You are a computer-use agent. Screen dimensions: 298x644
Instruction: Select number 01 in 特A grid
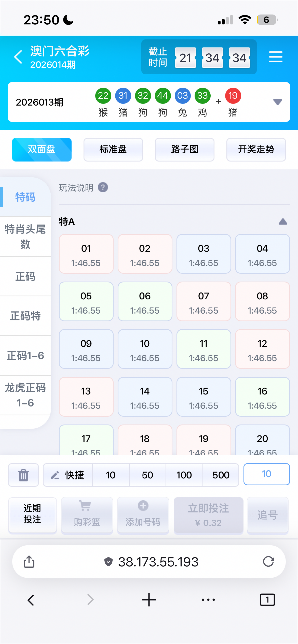pyautogui.click(x=86, y=254)
